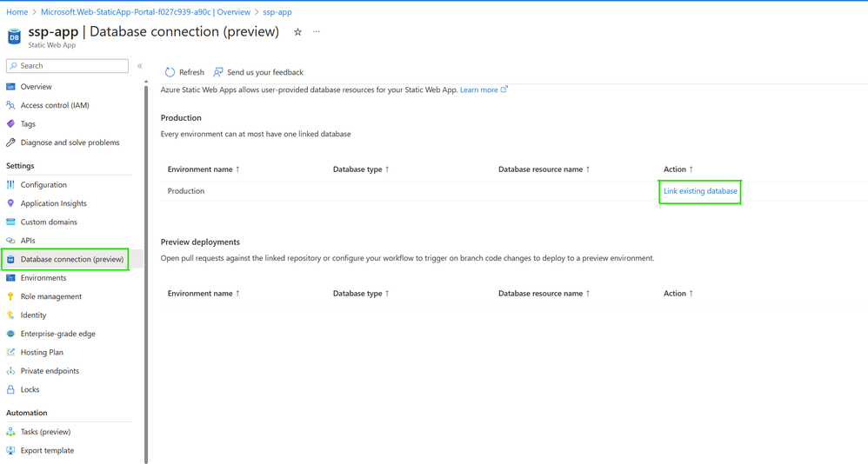868x464 pixels.
Task: Click Send us your feedback button
Action: tap(258, 72)
